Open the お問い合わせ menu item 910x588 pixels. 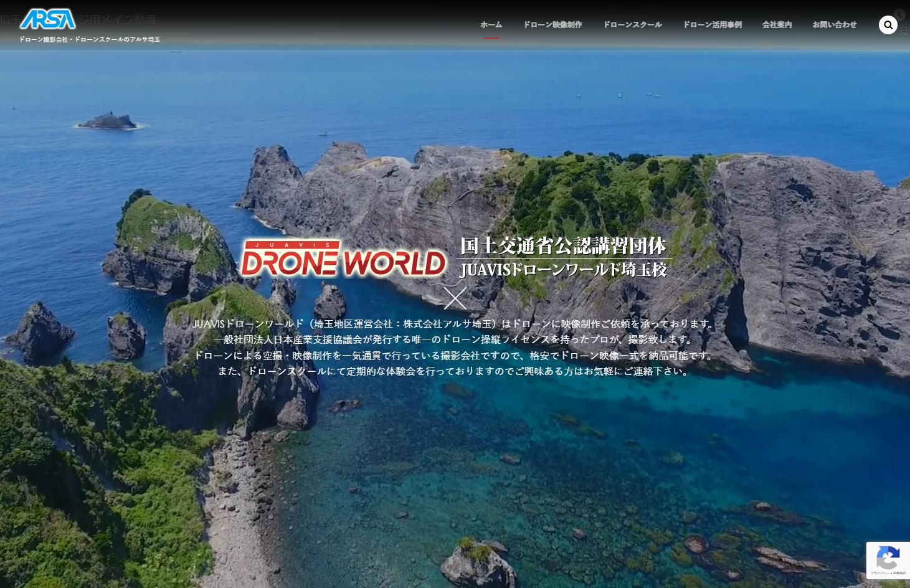[835, 25]
